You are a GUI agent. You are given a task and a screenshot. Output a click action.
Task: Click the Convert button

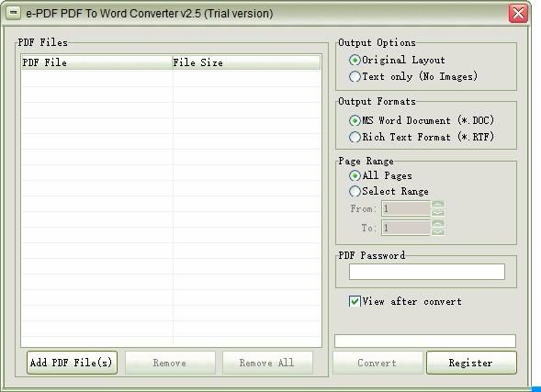click(x=378, y=363)
